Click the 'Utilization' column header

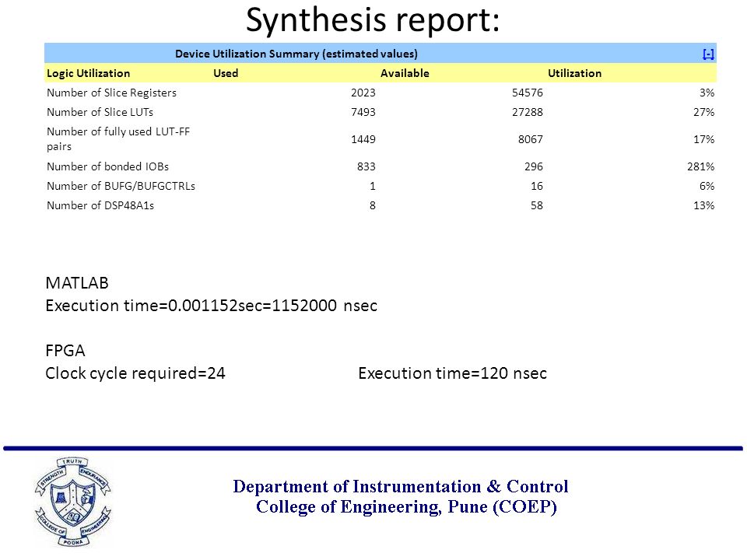(574, 73)
